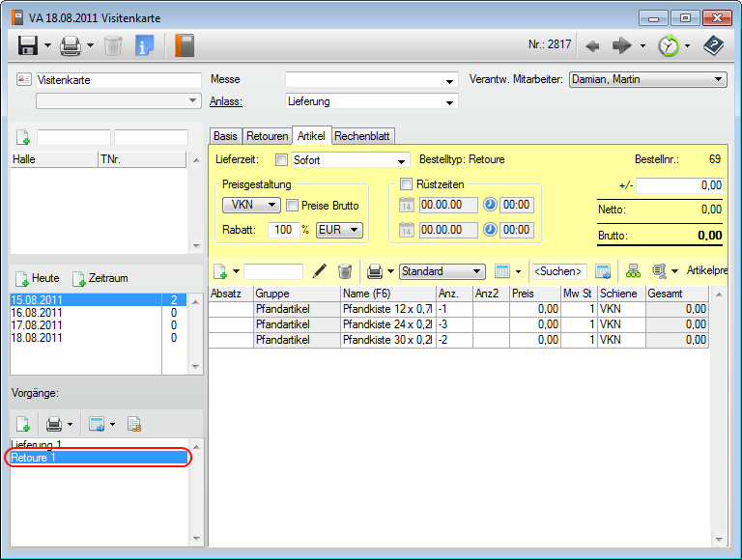The width and height of the screenshot is (742, 560).
Task: Select date 16.08.2011 in the list
Action: click(x=37, y=313)
